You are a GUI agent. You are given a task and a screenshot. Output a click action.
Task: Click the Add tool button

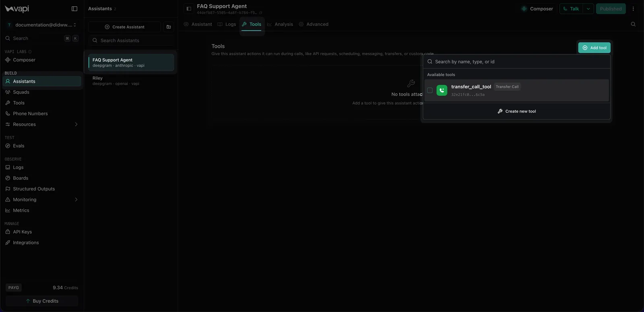click(594, 48)
